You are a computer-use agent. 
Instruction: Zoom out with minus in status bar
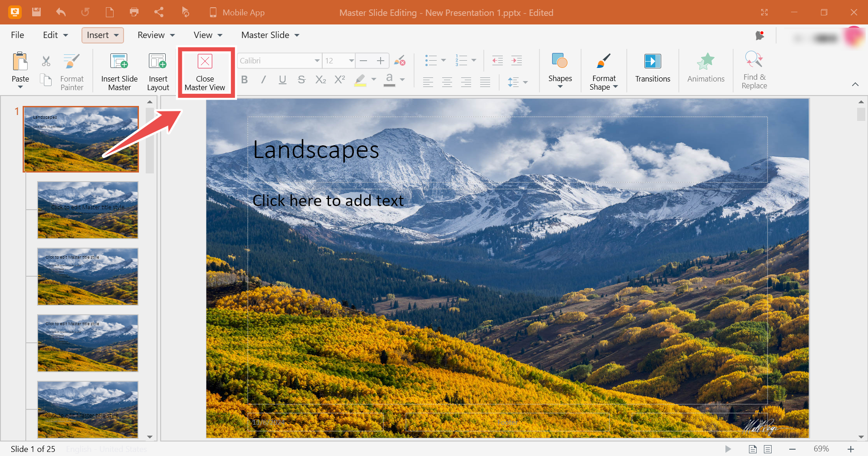pyautogui.click(x=792, y=449)
